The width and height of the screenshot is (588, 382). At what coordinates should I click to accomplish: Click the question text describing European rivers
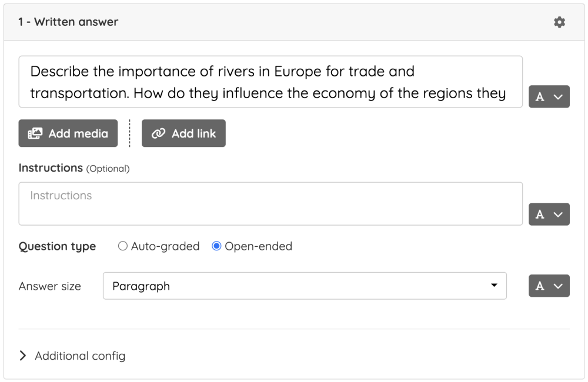click(270, 82)
